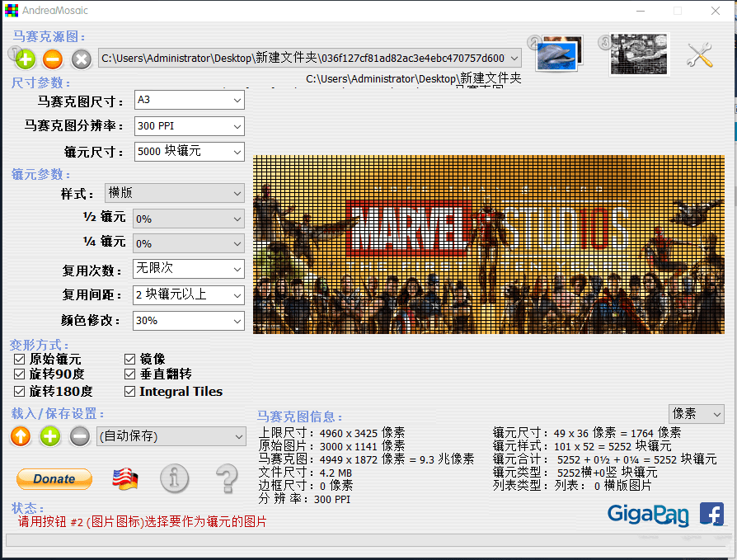The height and width of the screenshot is (560, 737).
Task: Open the tile images selection (button #2)
Action: 558,54
